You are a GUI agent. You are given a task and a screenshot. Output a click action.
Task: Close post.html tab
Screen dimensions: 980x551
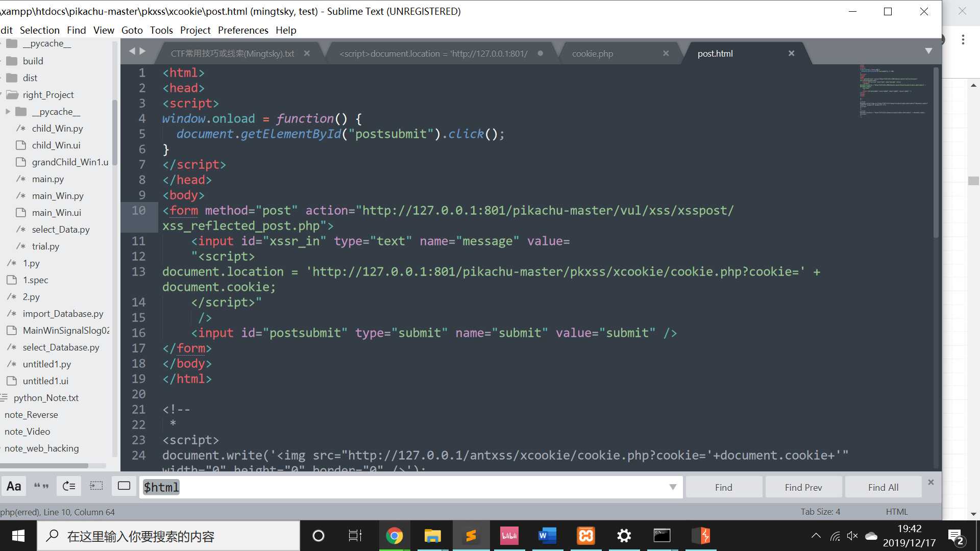click(x=791, y=53)
